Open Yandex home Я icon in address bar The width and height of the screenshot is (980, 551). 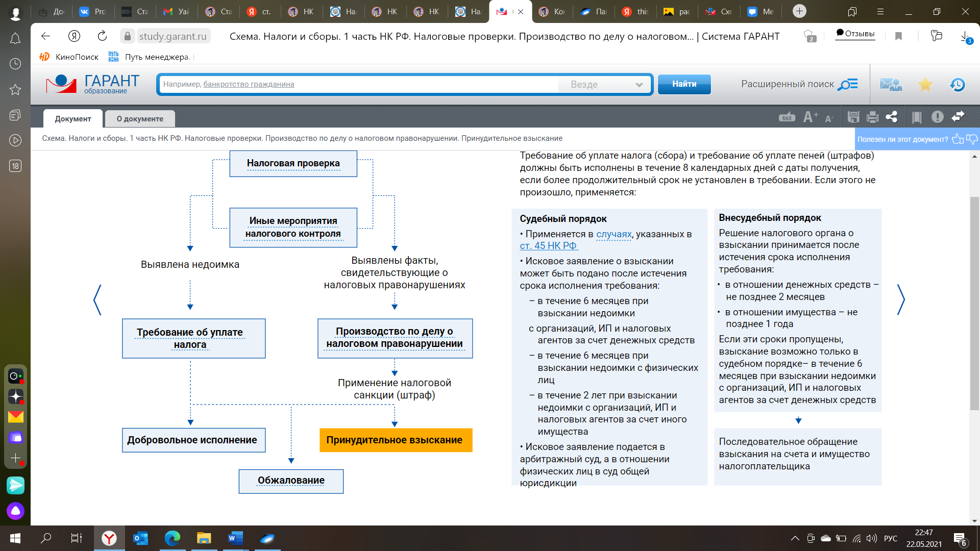(x=74, y=36)
